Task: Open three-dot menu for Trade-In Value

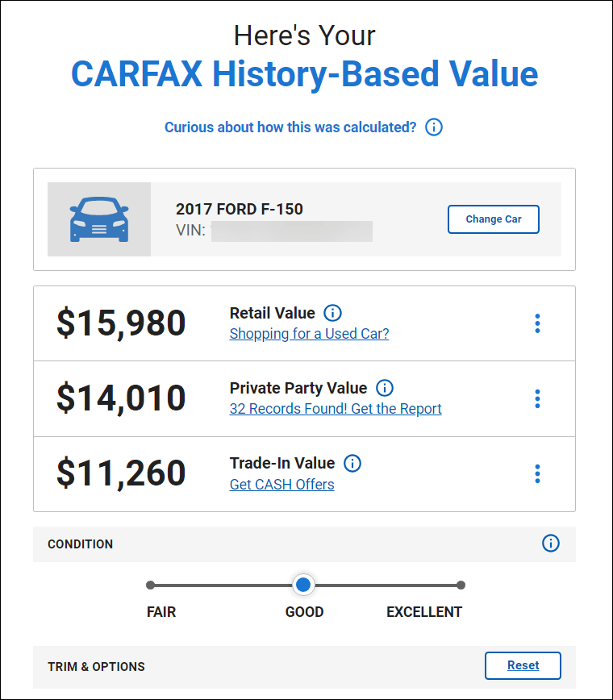Action: pyautogui.click(x=537, y=473)
